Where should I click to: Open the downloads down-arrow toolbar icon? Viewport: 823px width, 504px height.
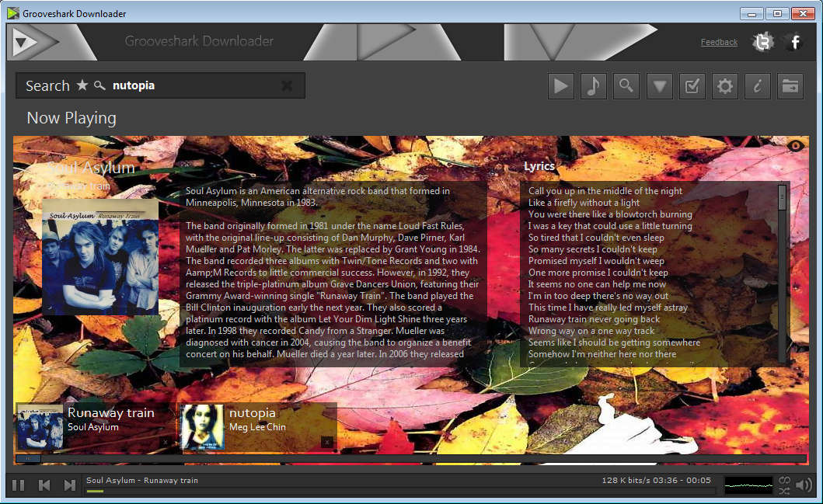tap(659, 85)
